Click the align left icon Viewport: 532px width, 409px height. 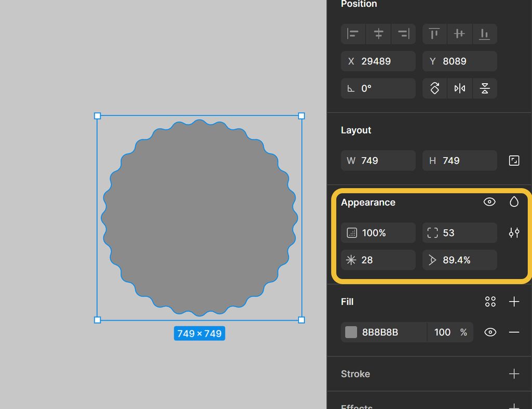point(353,34)
